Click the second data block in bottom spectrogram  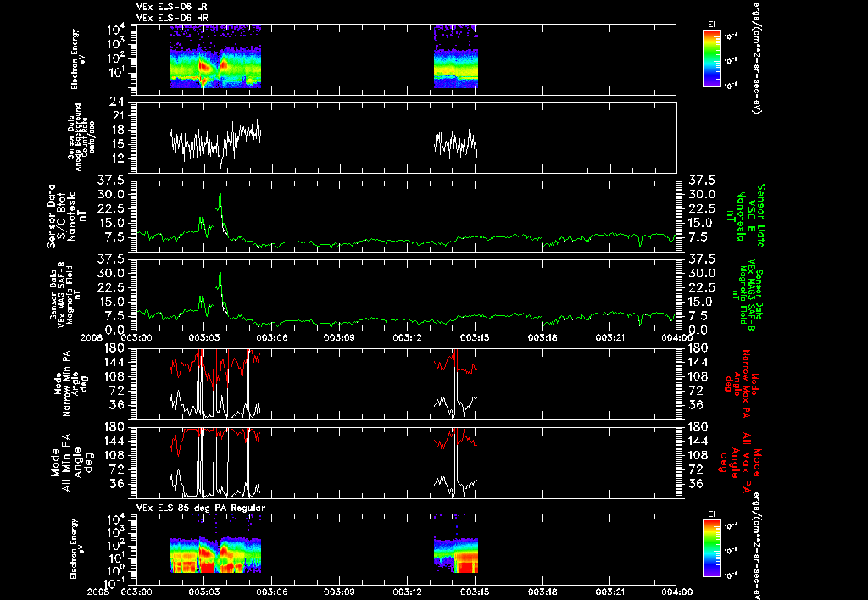click(x=455, y=555)
